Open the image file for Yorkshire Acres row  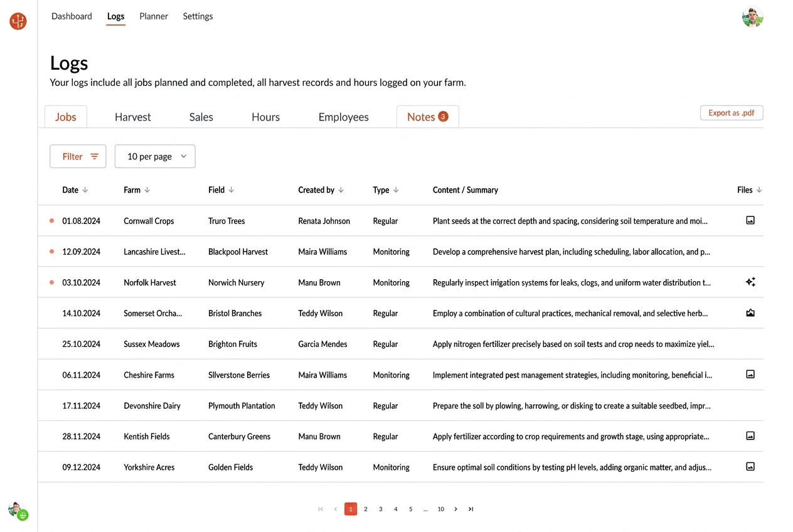750,466
